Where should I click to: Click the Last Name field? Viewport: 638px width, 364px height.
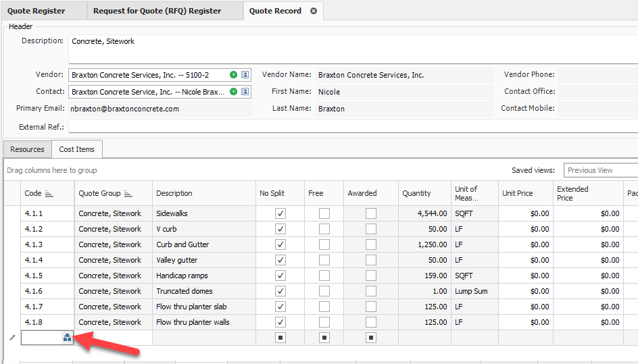pos(404,109)
